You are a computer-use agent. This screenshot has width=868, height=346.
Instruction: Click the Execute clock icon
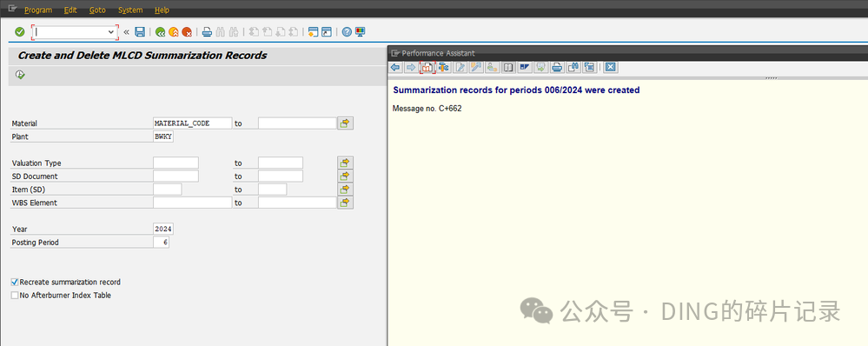tap(20, 74)
